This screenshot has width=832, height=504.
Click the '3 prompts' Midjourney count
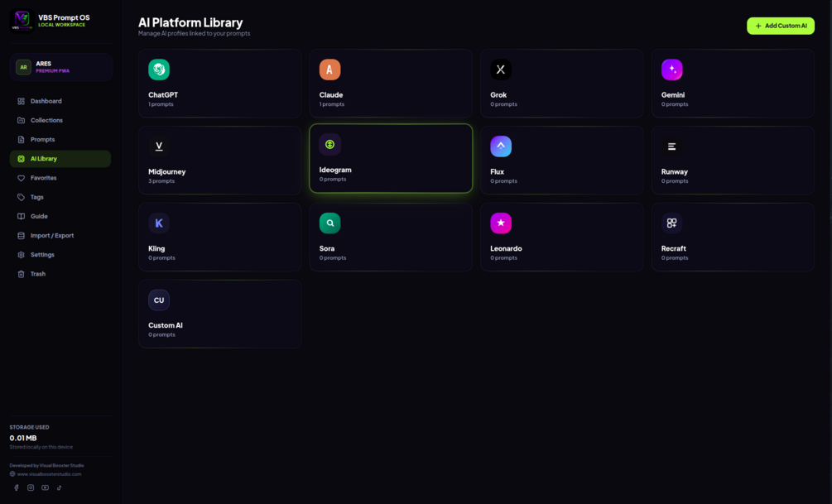161,181
